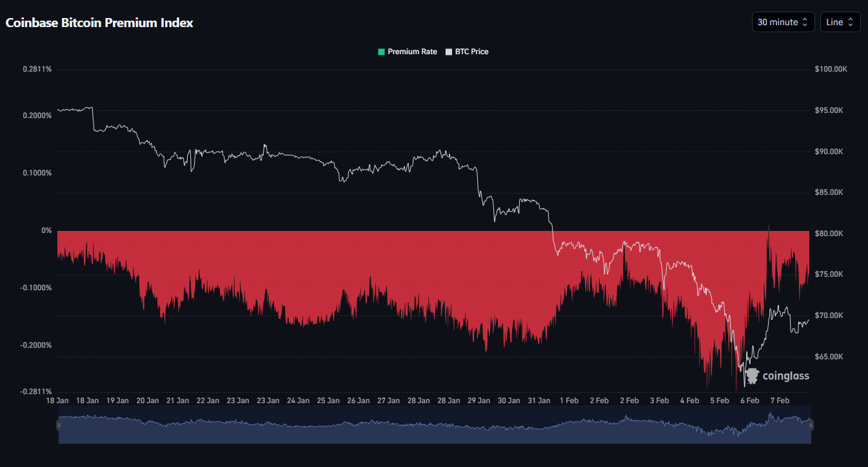This screenshot has width=868, height=467.
Task: Click the $100.00K price axis label
Action: (x=831, y=69)
